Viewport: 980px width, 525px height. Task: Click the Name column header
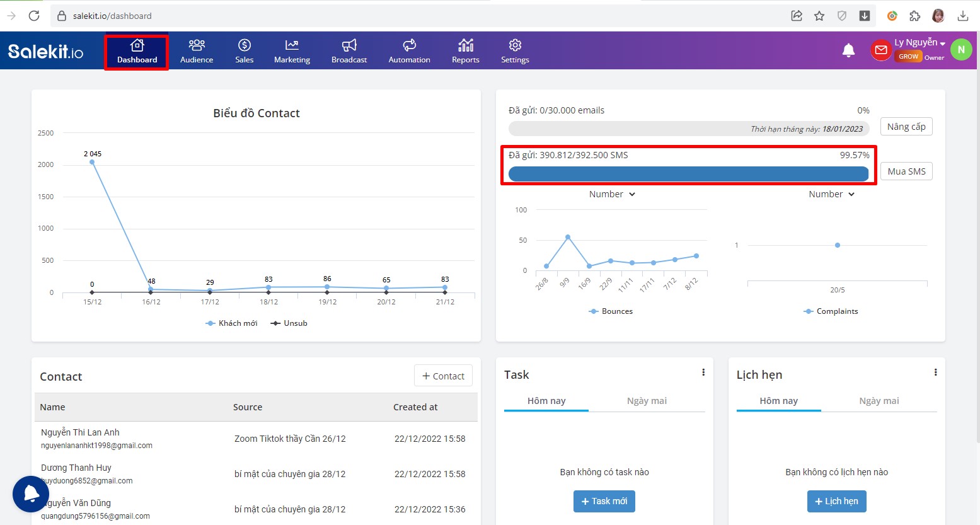52,407
